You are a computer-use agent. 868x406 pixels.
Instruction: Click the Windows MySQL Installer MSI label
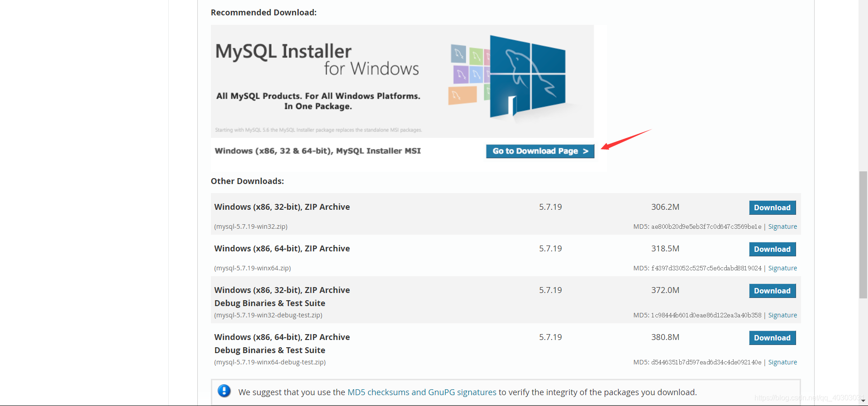pos(318,151)
